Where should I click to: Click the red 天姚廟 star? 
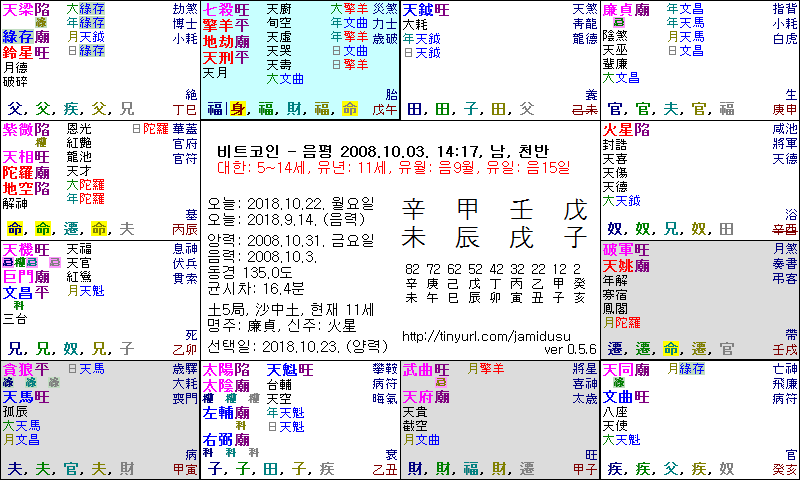(x=626, y=266)
